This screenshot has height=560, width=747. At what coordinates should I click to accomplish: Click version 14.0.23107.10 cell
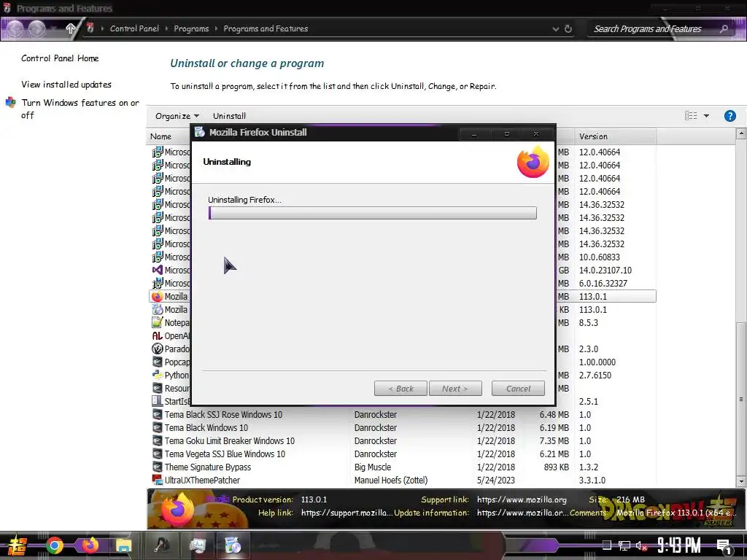pyautogui.click(x=605, y=270)
